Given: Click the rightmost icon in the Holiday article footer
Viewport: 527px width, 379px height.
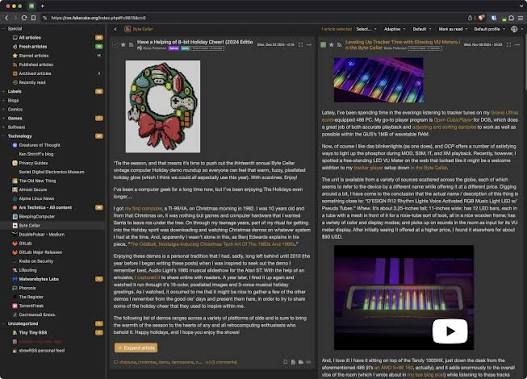Looking at the screenshot, I should (309, 362).
